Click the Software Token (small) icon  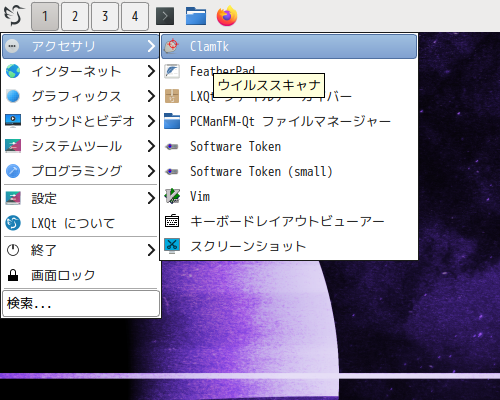172,171
